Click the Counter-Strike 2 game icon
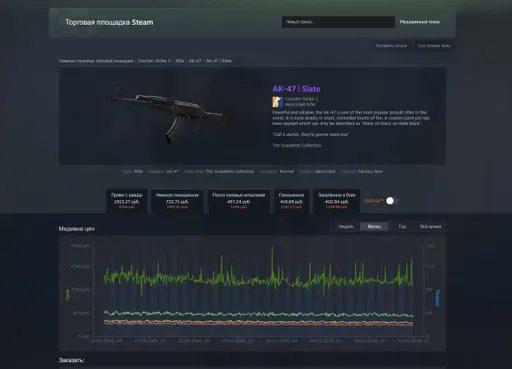Screen dimensions: 512x369 coord(278,102)
